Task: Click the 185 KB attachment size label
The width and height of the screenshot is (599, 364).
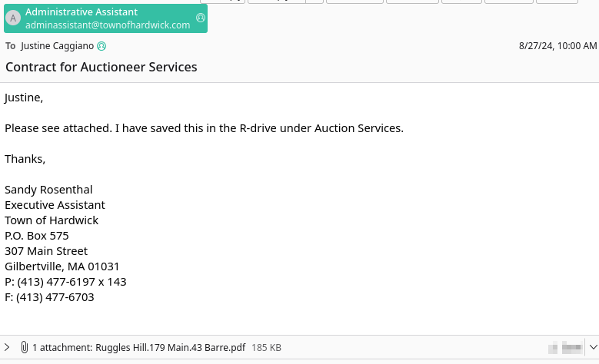Action: pos(266,348)
